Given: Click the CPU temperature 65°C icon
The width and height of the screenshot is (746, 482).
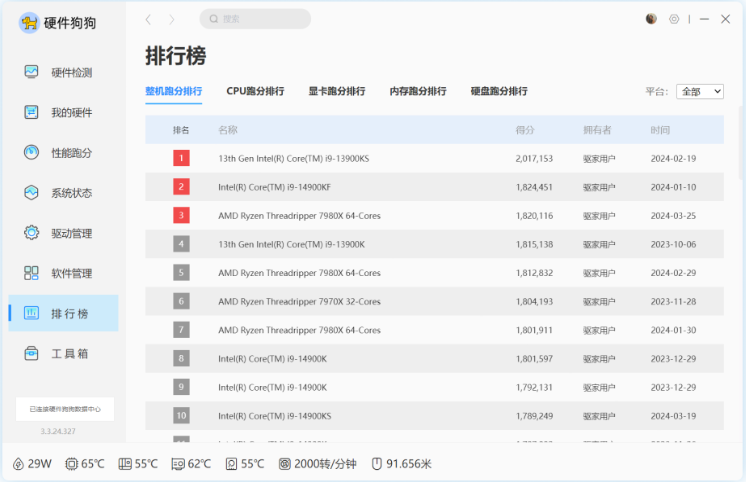Looking at the screenshot, I should point(71,464).
